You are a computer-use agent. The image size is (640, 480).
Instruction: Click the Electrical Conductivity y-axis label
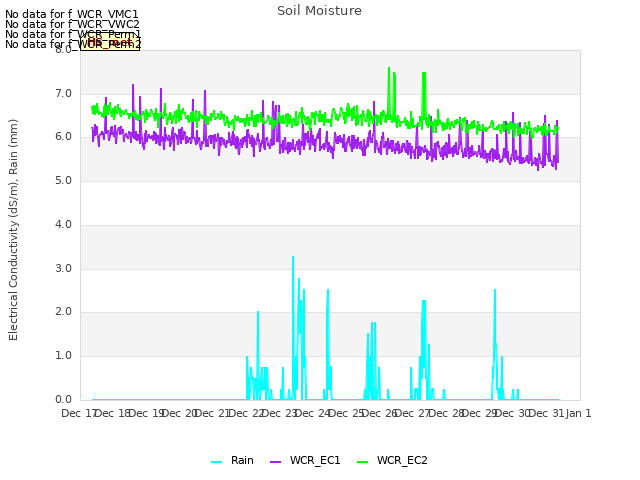coord(13,230)
